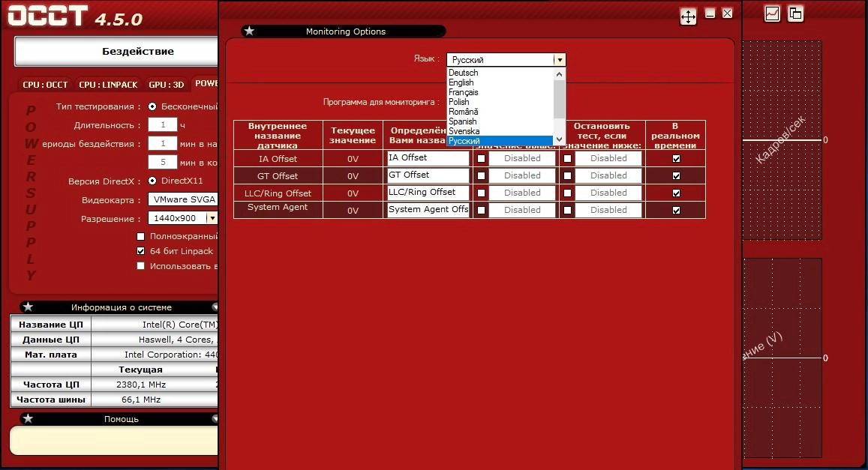868x470 pixels.
Task: Click the language list scrollbar thumb
Action: tap(559, 99)
